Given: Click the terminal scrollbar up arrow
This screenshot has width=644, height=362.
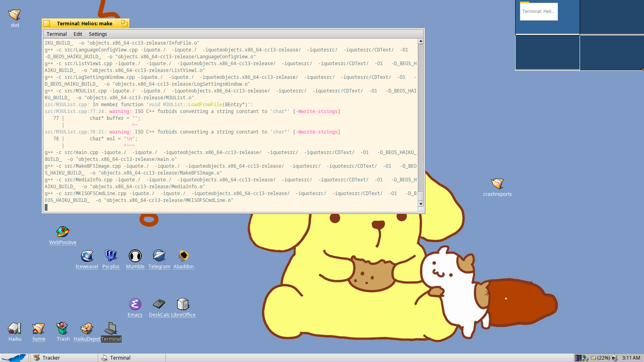Looking at the screenshot, I should pos(421,41).
